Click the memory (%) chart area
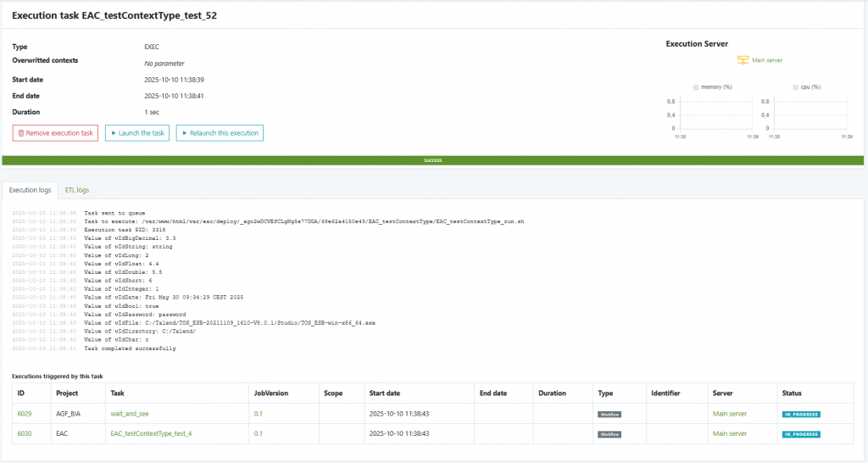 (716, 114)
